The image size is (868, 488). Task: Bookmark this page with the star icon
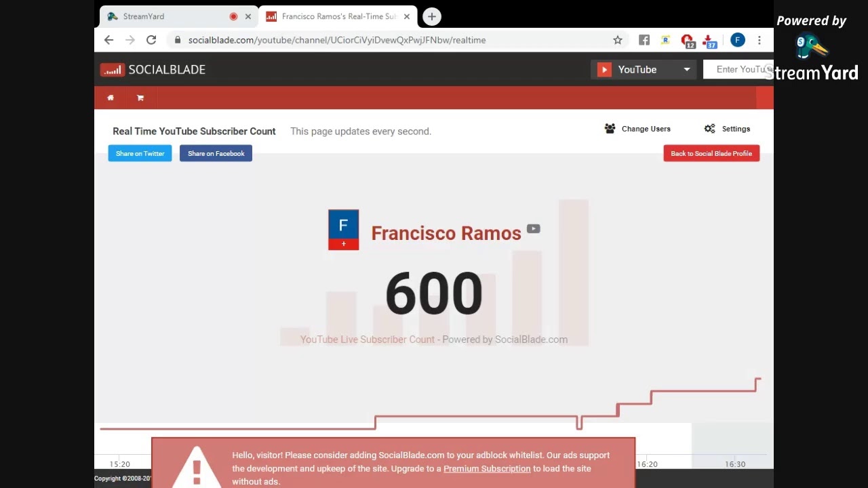coord(618,40)
